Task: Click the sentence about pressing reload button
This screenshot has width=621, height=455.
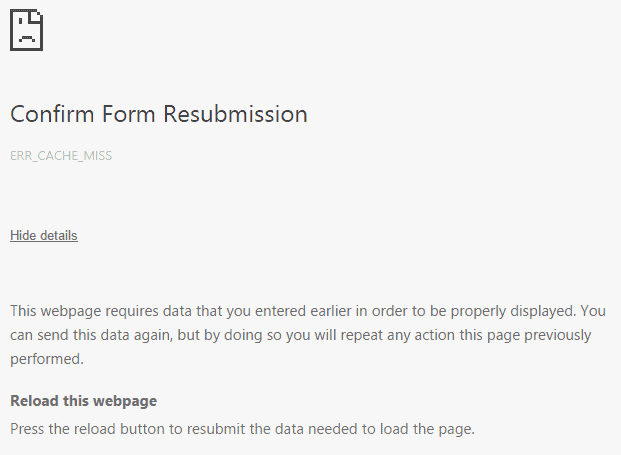Action: [x=242, y=429]
